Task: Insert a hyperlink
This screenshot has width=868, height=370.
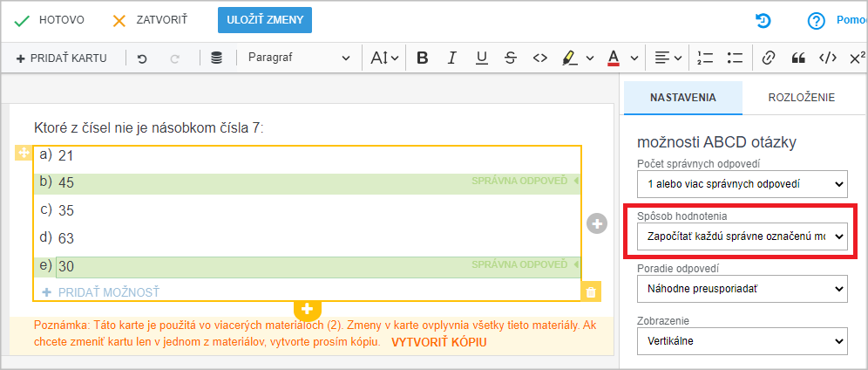Action: pyautogui.click(x=768, y=58)
